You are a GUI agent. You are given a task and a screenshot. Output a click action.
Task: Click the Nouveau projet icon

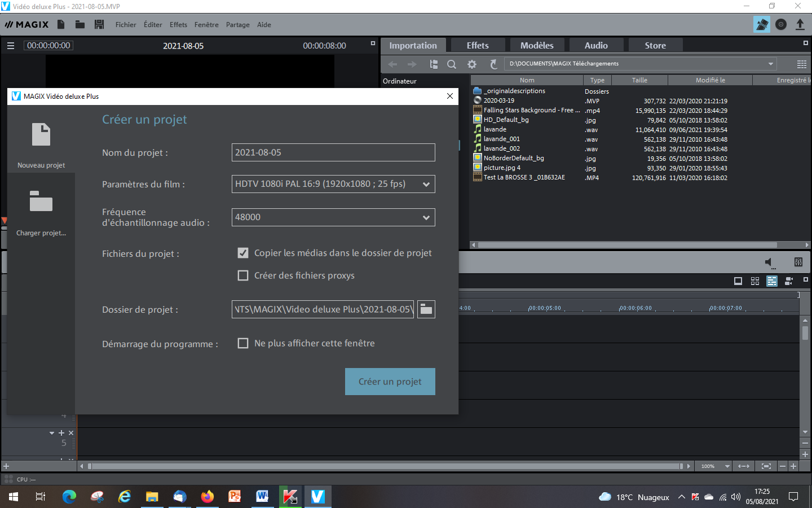(41, 135)
